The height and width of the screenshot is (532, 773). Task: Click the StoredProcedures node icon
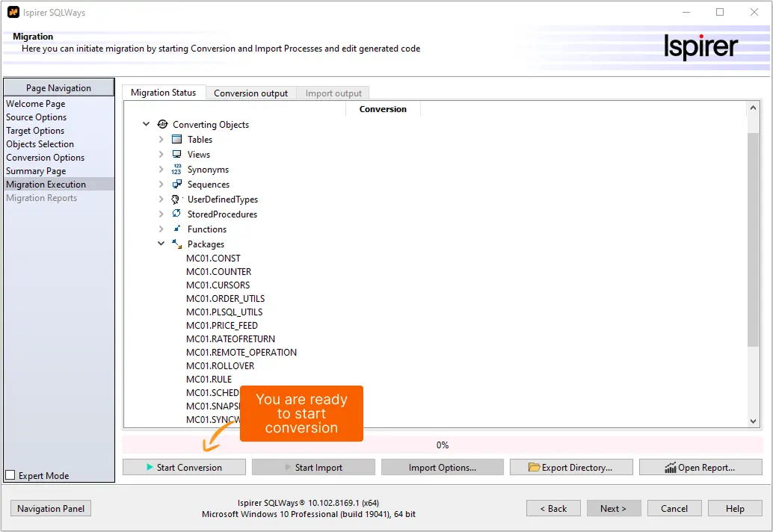(x=176, y=214)
